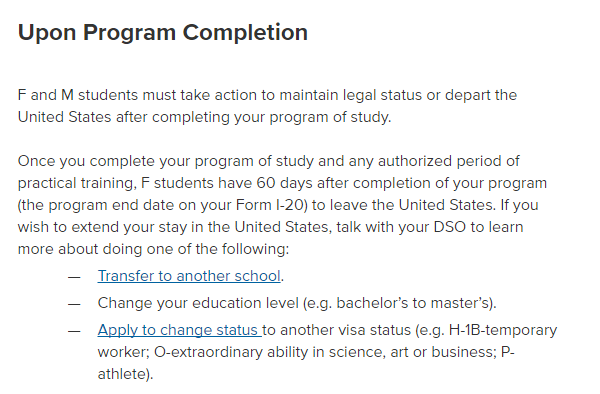Click the "Change your education level" list item
The width and height of the screenshot is (600, 394).
297,303
